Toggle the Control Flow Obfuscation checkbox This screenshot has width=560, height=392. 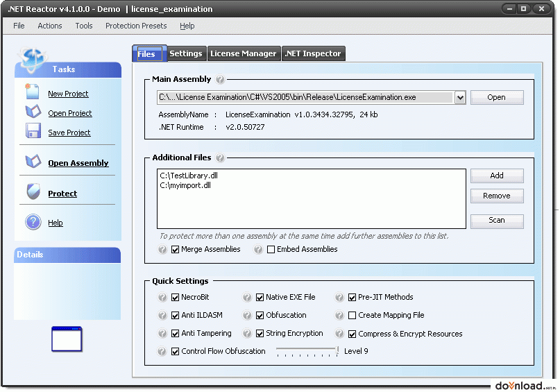pos(175,352)
